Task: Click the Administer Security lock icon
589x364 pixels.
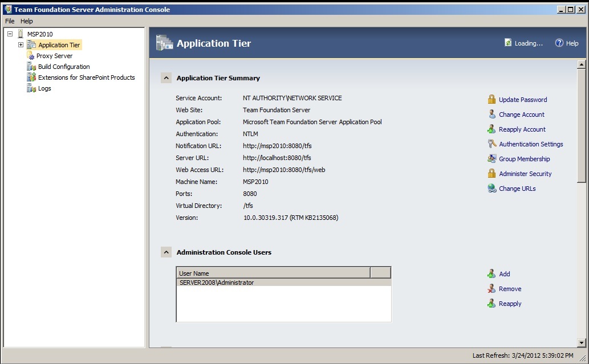Action: click(491, 173)
